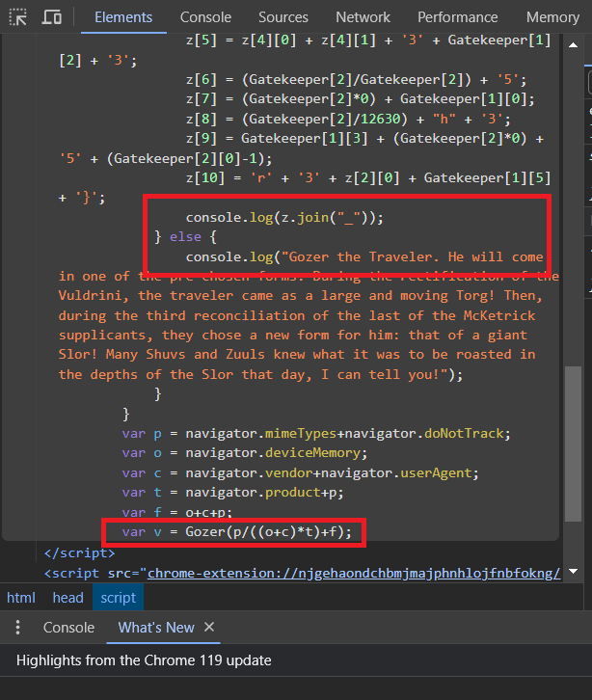Click the 'Highlights from the Chrome 119 update' text
The width and height of the screenshot is (592, 700).
pos(144,660)
